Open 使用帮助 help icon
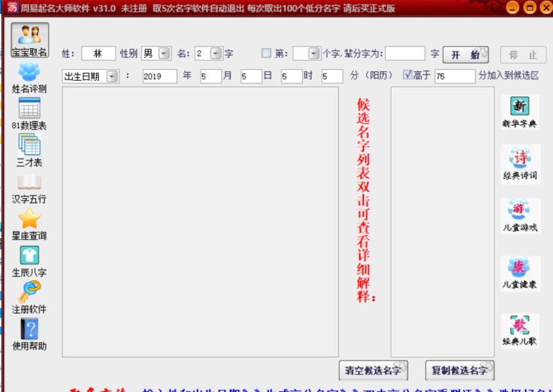This screenshot has height=392, width=553. [29, 334]
